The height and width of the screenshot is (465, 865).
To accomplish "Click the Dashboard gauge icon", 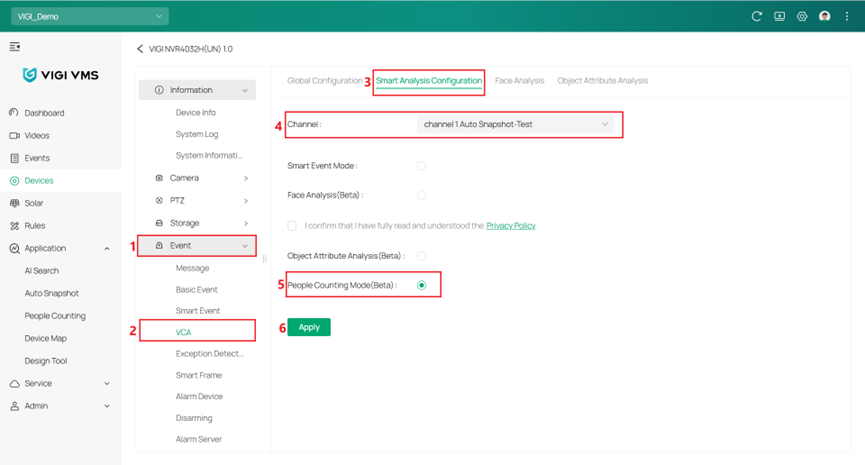I will (14, 113).
